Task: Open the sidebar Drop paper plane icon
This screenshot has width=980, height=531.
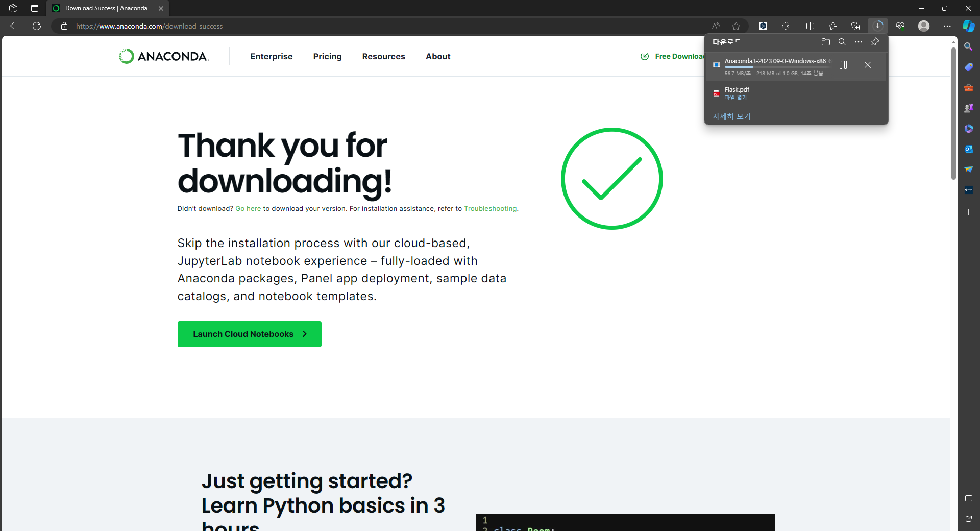Action: [968, 170]
